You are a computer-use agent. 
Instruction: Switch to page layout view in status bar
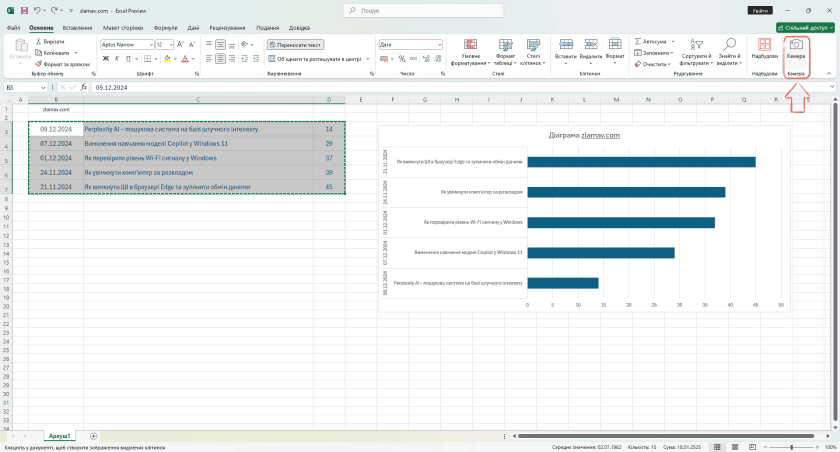tap(735, 447)
